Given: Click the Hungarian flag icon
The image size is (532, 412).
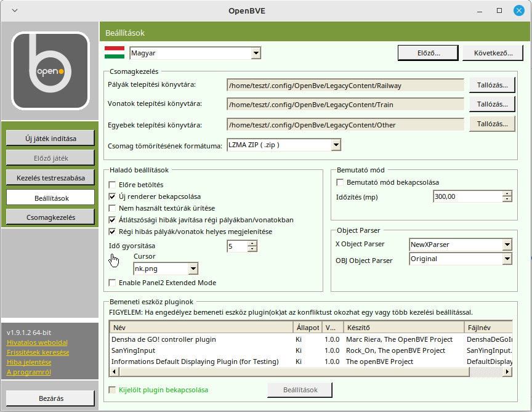Looking at the screenshot, I should click(115, 52).
